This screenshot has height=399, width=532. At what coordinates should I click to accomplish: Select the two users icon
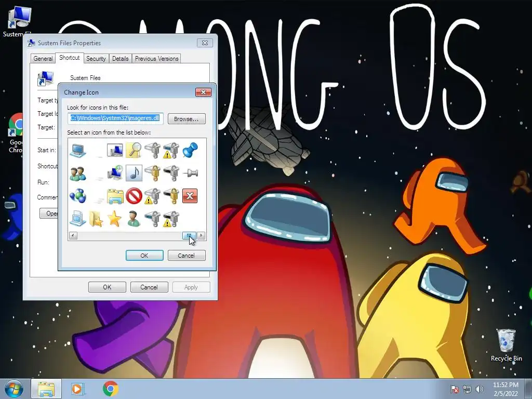[x=78, y=173]
